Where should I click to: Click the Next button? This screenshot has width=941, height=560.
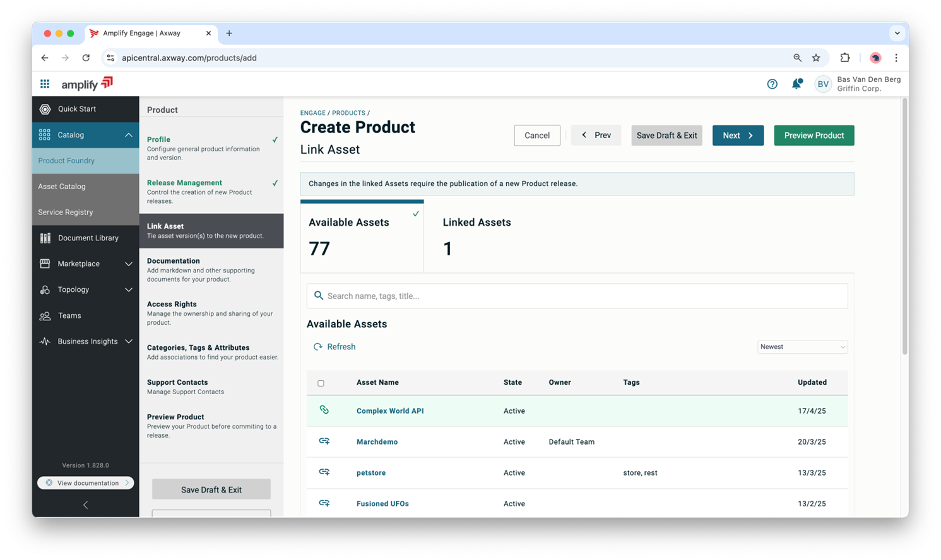coord(737,136)
